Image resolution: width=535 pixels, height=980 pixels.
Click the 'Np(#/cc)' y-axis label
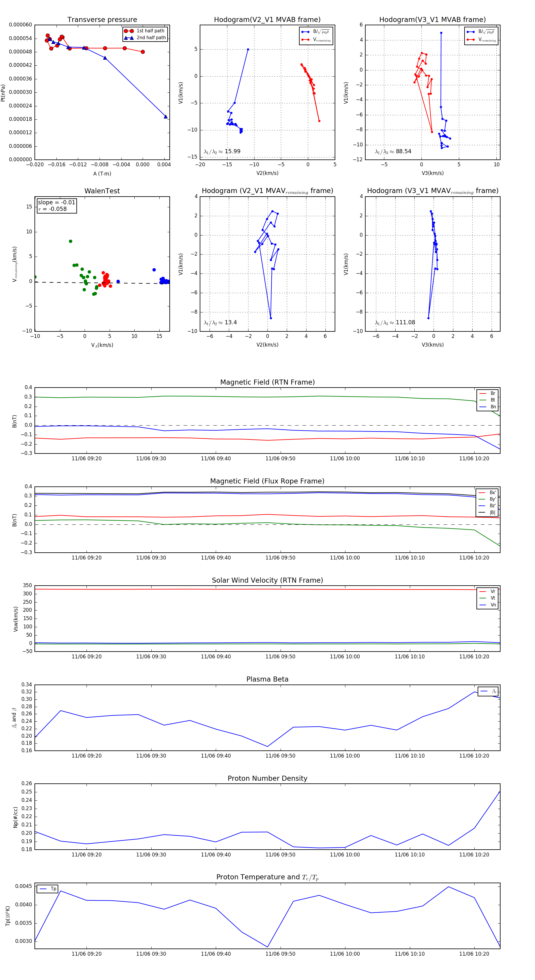tap(15, 817)
